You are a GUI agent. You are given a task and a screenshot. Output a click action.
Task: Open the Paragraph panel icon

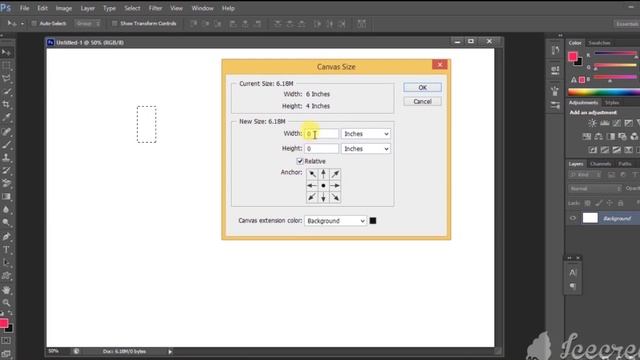[x=573, y=286]
